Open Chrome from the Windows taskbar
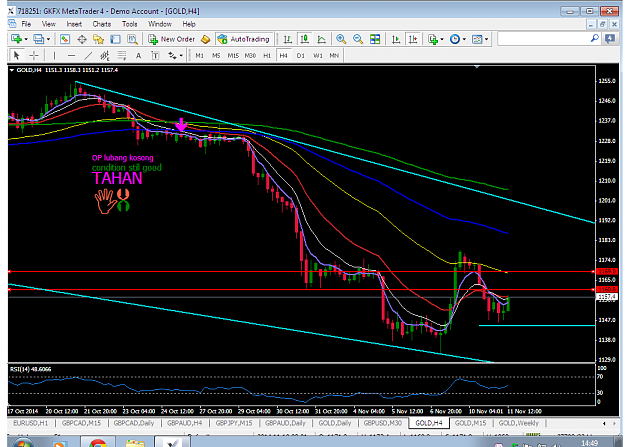The width and height of the screenshot is (625, 447). point(98,442)
